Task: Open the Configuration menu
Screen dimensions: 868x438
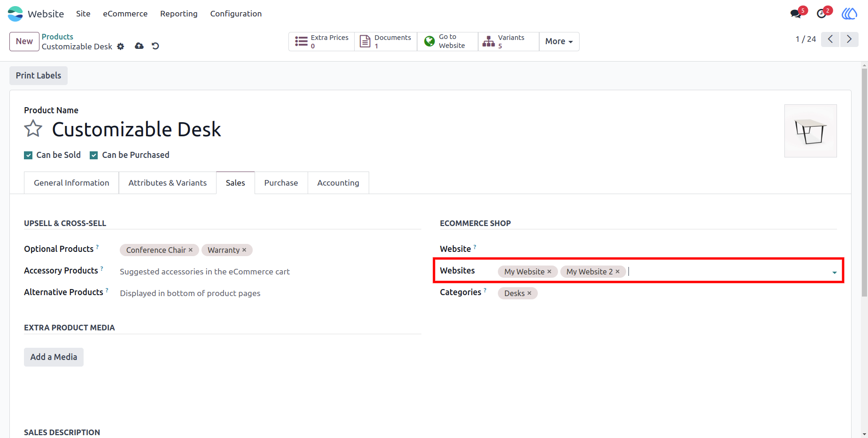Action: (236, 14)
